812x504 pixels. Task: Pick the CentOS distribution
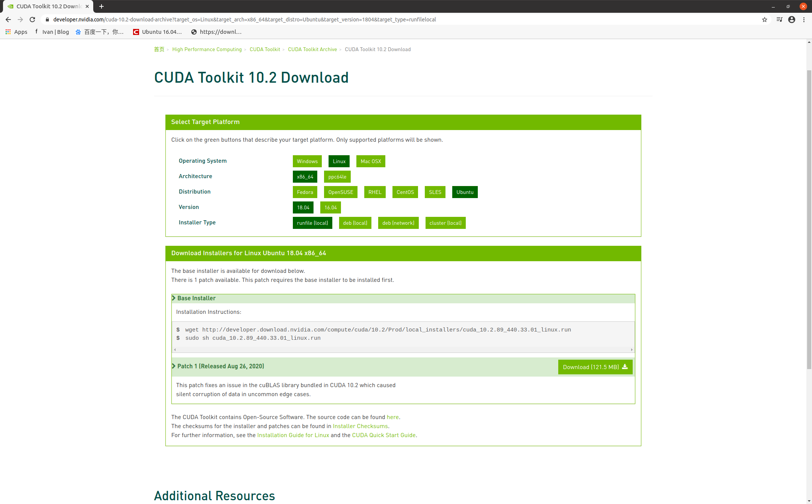click(405, 192)
